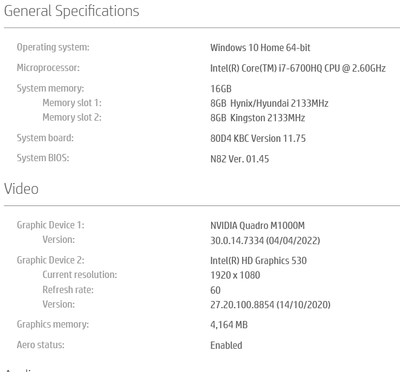Screen dimensions: 400x372
Task: Select the N82 Ver. 01.45 BIOS text
Action: 239,159
